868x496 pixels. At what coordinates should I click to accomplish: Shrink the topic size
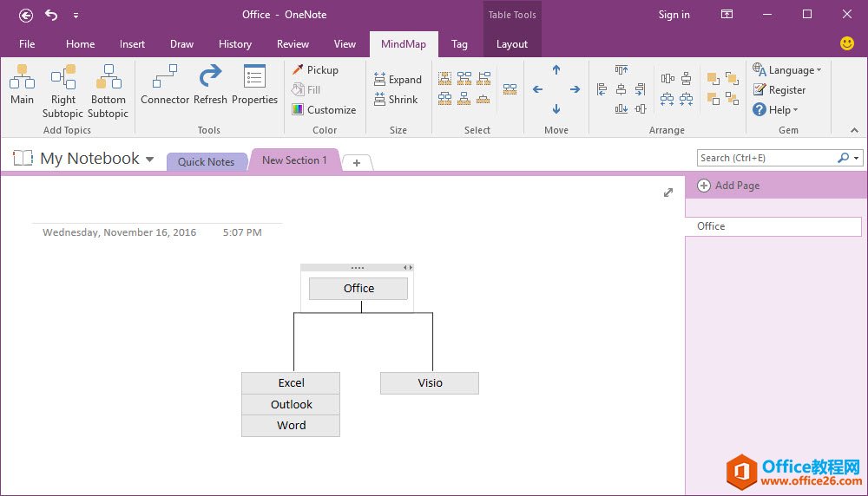395,99
